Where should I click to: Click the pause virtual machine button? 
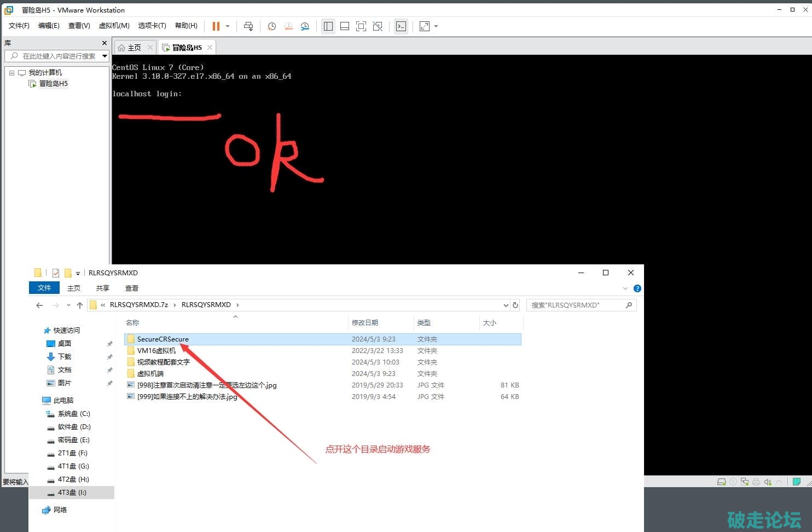click(216, 26)
